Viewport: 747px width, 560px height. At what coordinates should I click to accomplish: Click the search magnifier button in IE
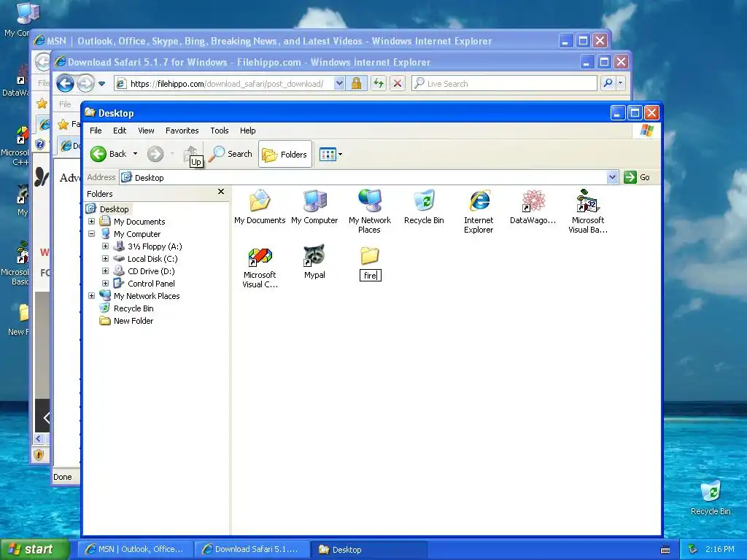pos(608,84)
